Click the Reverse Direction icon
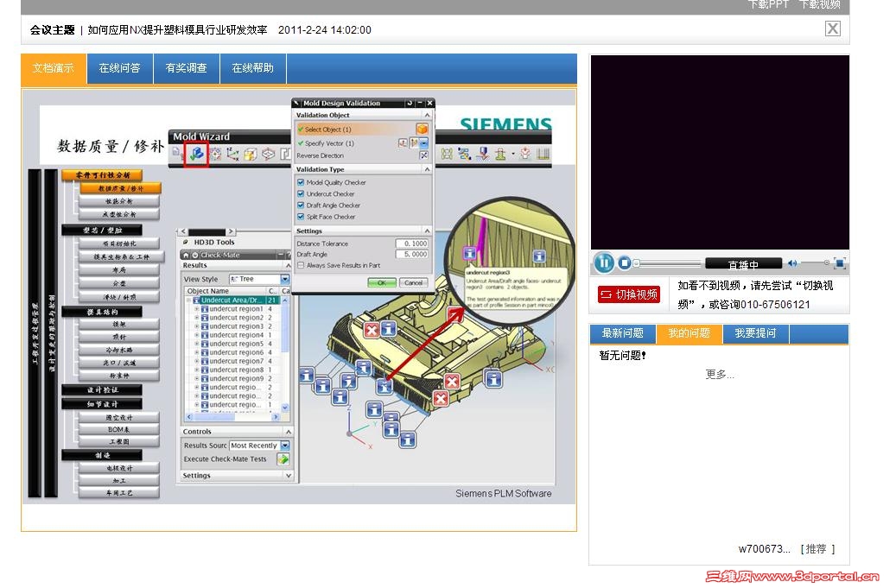Image resolution: width=896 pixels, height=588 pixels. (x=423, y=155)
